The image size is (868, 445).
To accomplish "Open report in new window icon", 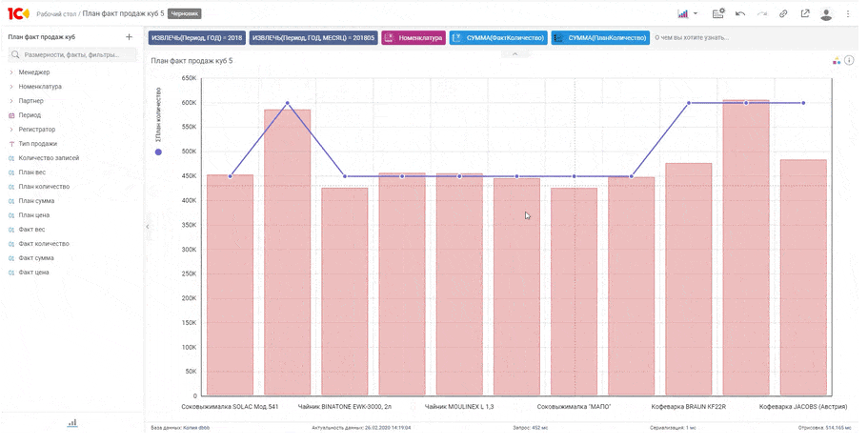I will coord(805,14).
